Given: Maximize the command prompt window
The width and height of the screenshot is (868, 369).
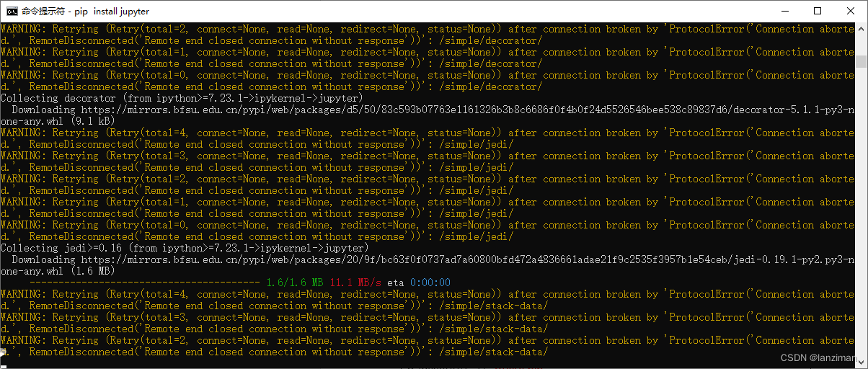Looking at the screenshot, I should coord(817,11).
